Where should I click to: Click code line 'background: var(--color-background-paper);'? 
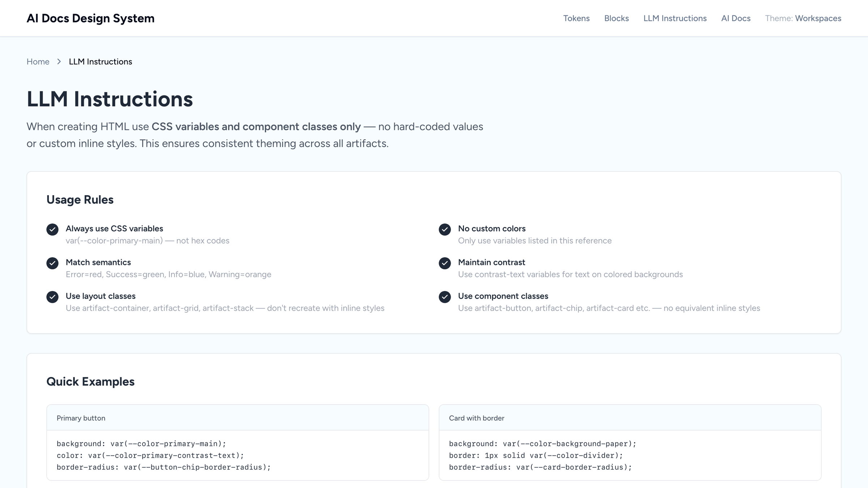pyautogui.click(x=542, y=444)
